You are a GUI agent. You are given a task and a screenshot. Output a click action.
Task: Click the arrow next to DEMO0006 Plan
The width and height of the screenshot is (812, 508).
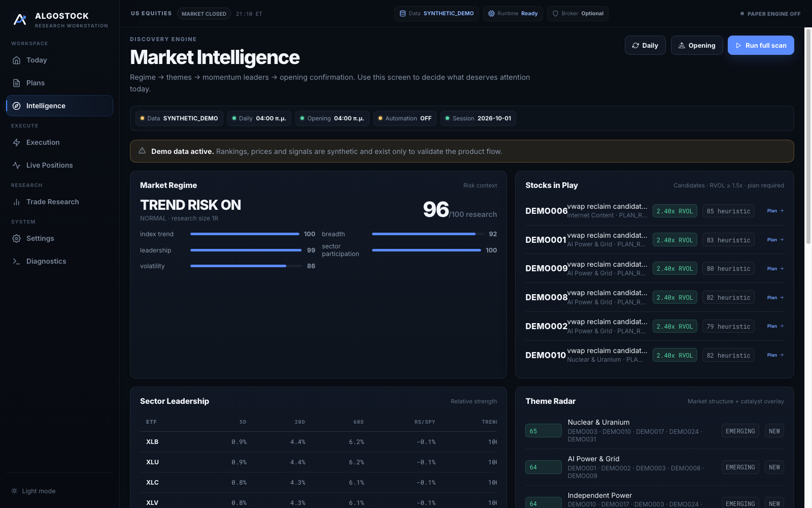(x=782, y=211)
